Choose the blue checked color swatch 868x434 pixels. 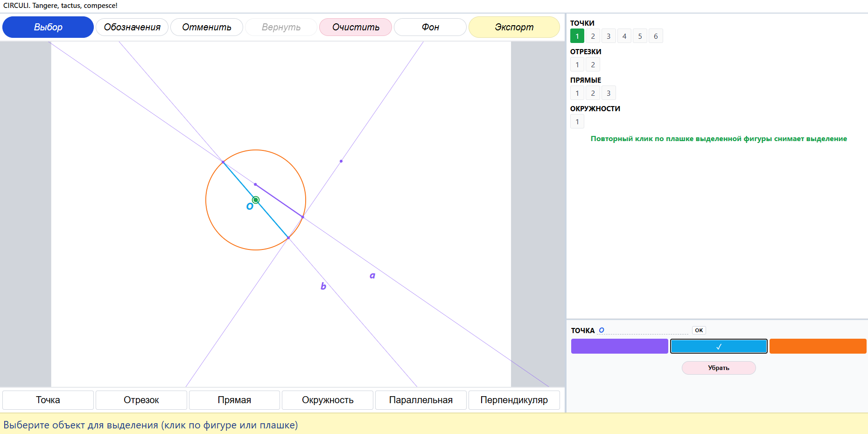point(719,346)
